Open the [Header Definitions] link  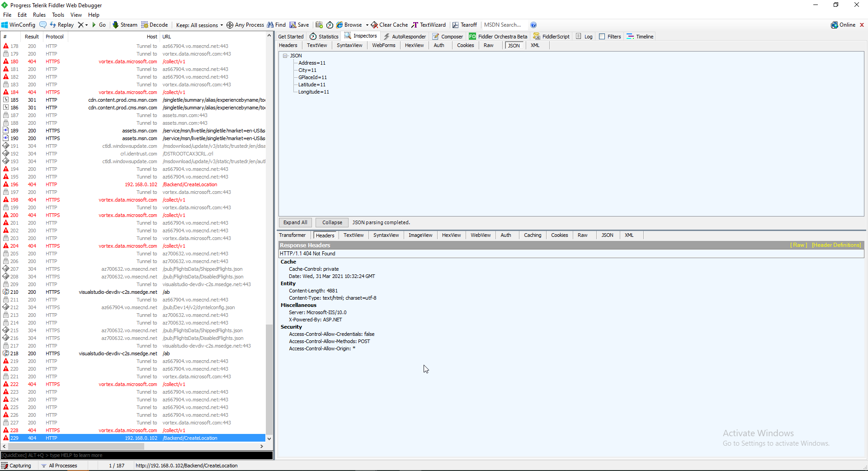click(836, 245)
